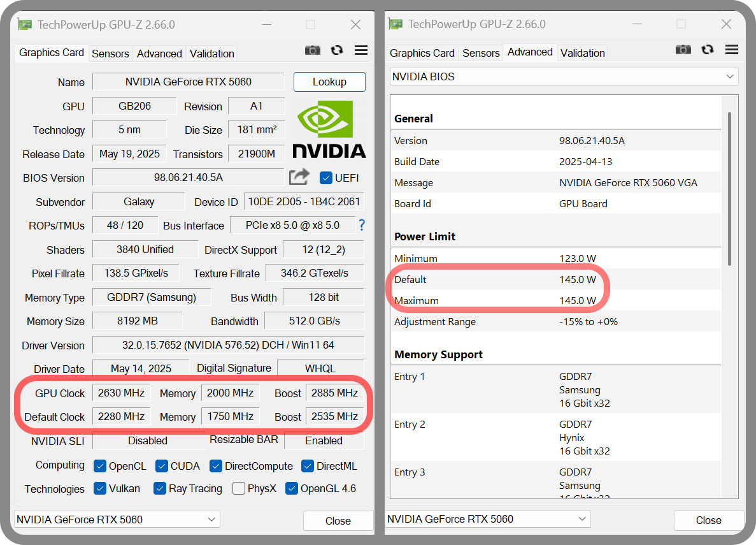Click the GPU field GB206
The height and width of the screenshot is (545, 756).
pyautogui.click(x=134, y=106)
